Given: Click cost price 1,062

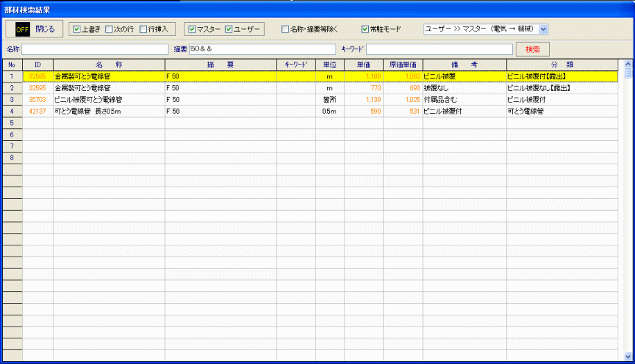Looking at the screenshot, I should click(x=403, y=76).
